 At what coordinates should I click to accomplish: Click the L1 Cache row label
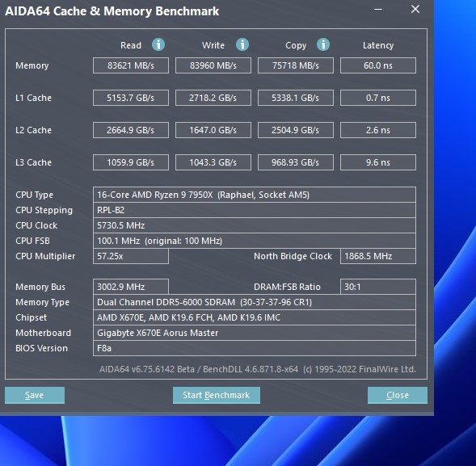(x=33, y=98)
